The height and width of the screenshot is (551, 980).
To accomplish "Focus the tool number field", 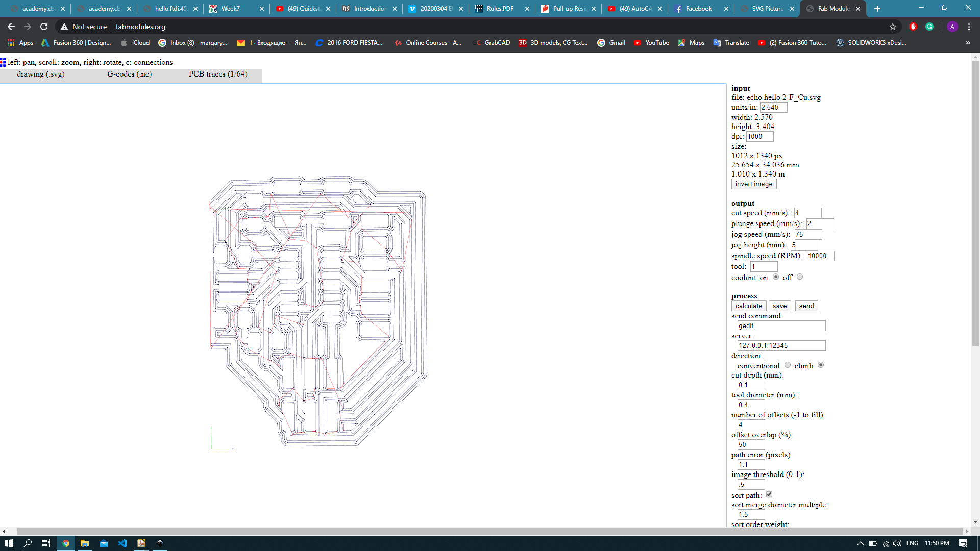I will point(764,267).
